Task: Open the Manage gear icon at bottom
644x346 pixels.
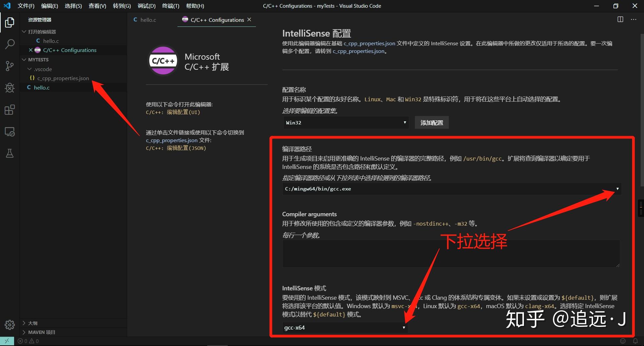Action: (x=9, y=325)
